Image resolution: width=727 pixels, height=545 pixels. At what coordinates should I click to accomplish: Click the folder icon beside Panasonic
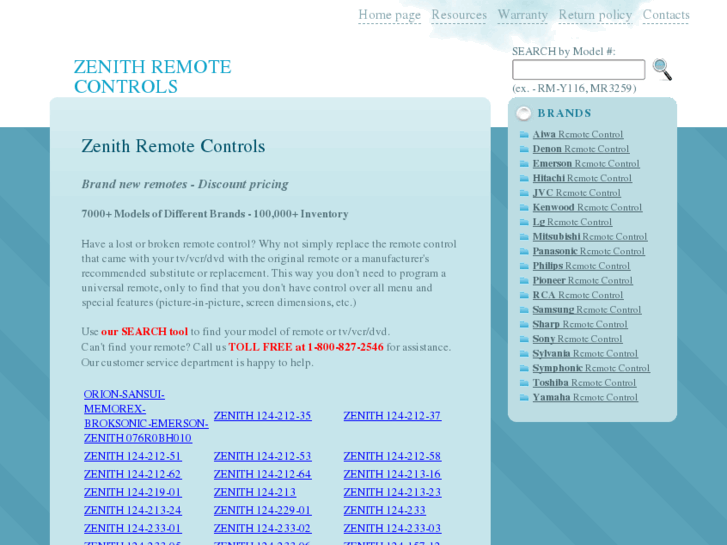524,251
